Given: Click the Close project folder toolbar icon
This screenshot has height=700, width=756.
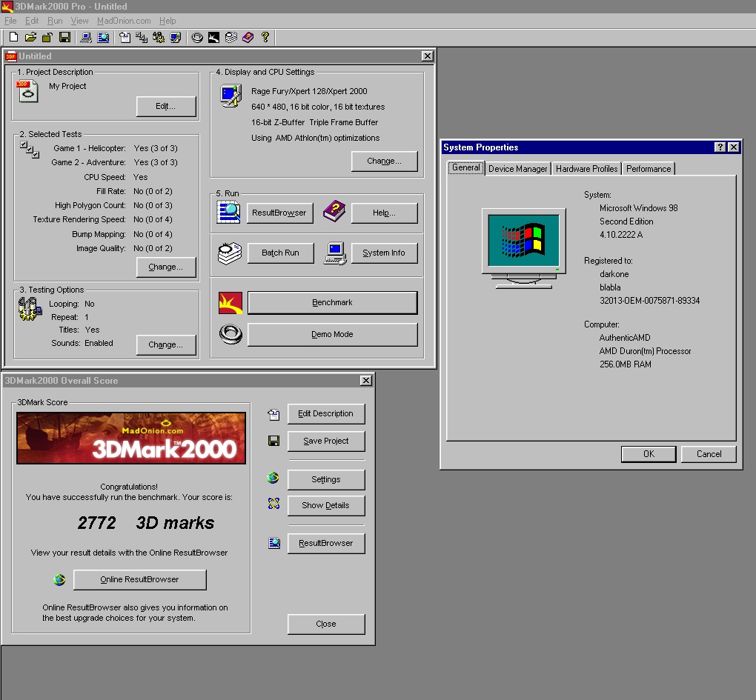Looking at the screenshot, I should coord(47,37).
